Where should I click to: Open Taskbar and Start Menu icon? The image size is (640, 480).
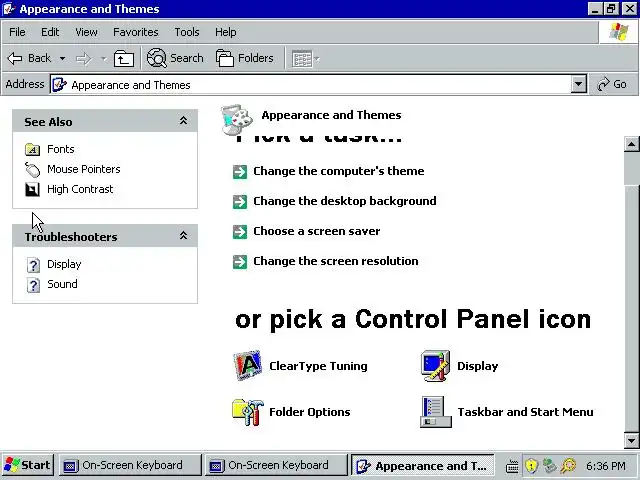436,412
